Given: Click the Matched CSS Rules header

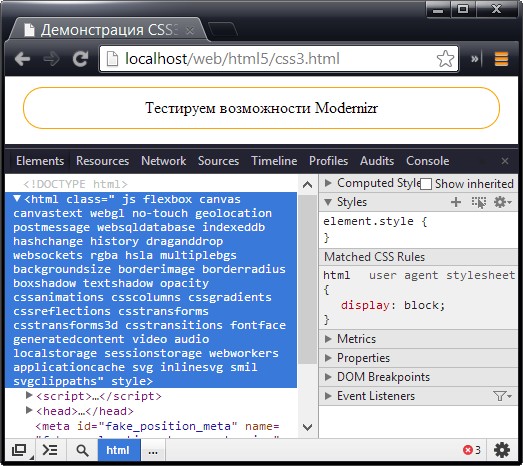Looking at the screenshot, I should tap(375, 257).
